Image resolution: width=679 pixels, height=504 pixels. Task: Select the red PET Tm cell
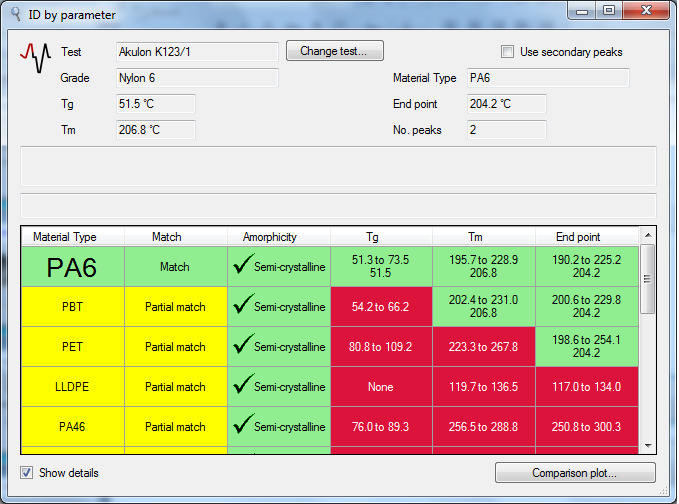[483, 347]
